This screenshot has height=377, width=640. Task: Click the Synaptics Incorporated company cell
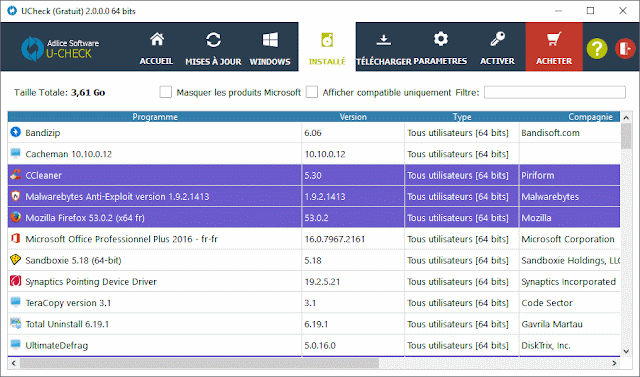tap(569, 282)
